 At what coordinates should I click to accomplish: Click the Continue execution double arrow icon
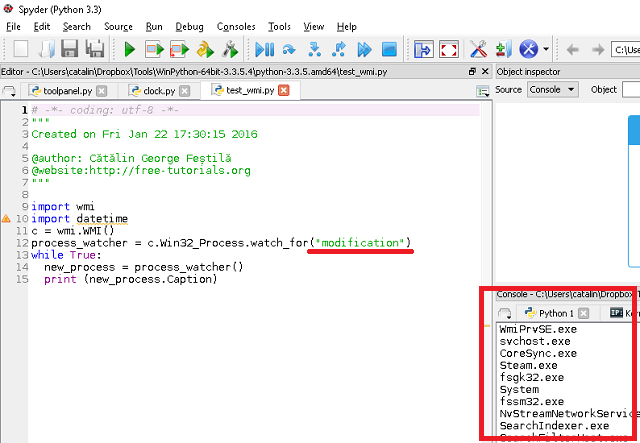click(x=364, y=49)
